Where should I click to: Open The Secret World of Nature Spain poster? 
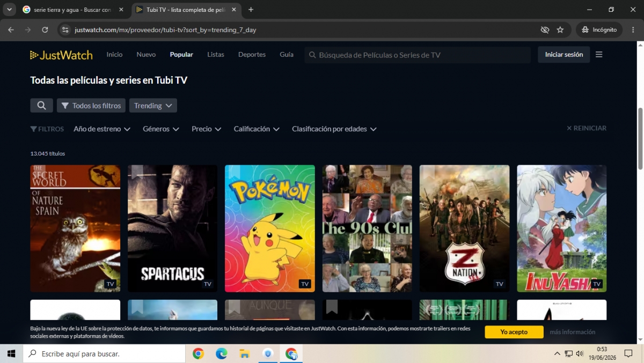point(75,228)
